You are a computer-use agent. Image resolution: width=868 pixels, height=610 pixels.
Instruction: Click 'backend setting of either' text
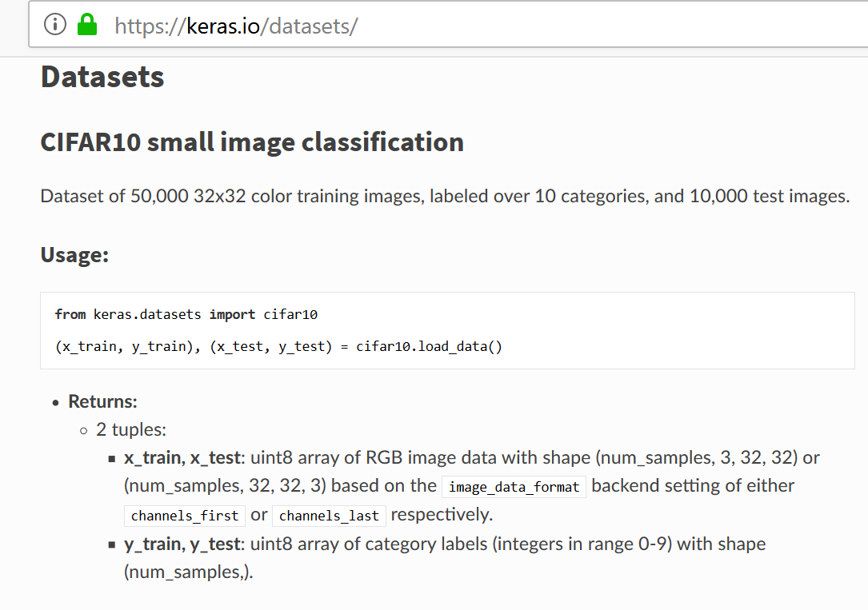click(693, 485)
